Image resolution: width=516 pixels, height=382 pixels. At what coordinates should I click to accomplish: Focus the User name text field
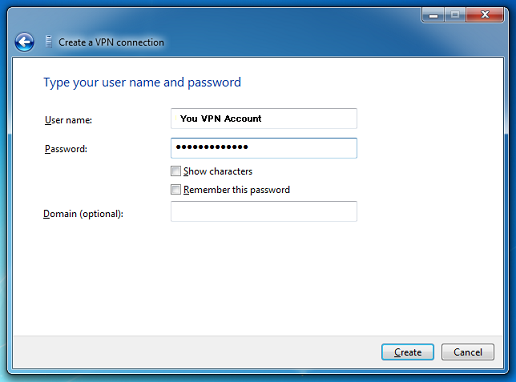click(264, 118)
